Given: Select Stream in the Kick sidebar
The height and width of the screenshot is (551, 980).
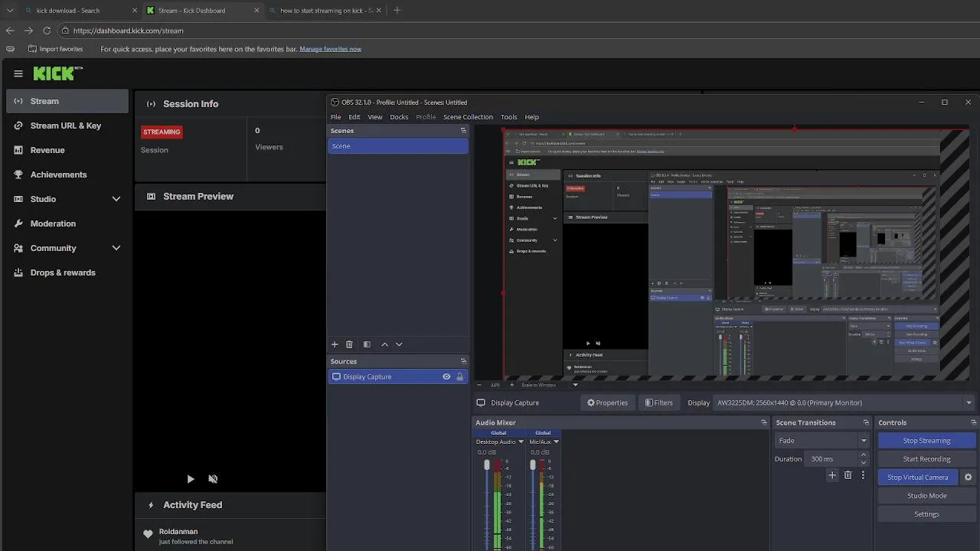Looking at the screenshot, I should (67, 101).
